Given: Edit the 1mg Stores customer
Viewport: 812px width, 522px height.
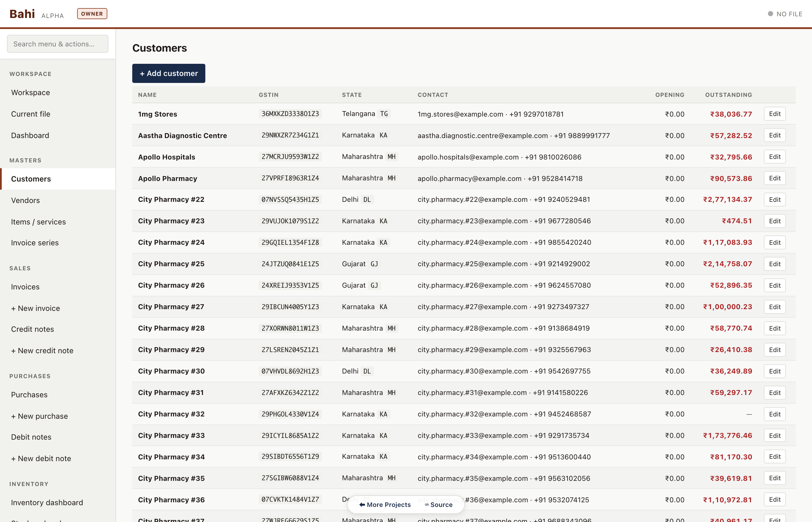Looking at the screenshot, I should click(774, 114).
